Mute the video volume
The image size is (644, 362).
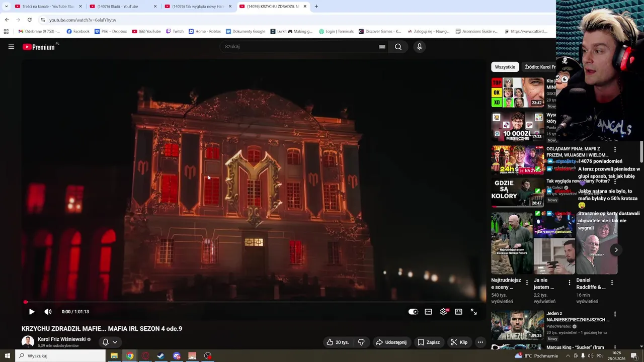click(48, 312)
